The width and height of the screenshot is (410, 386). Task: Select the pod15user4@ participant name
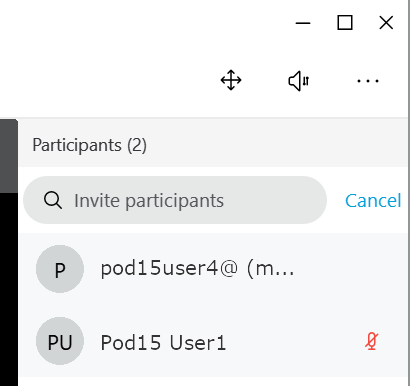click(x=198, y=269)
